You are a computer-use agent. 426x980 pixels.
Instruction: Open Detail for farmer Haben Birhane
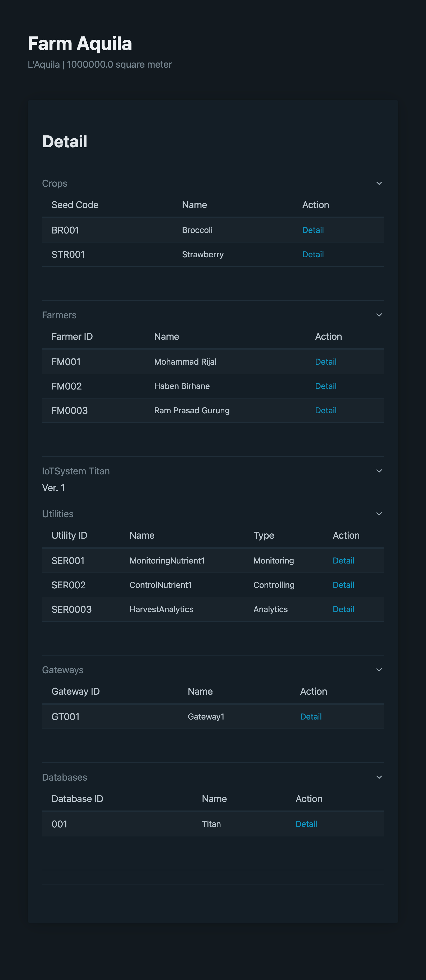click(325, 386)
